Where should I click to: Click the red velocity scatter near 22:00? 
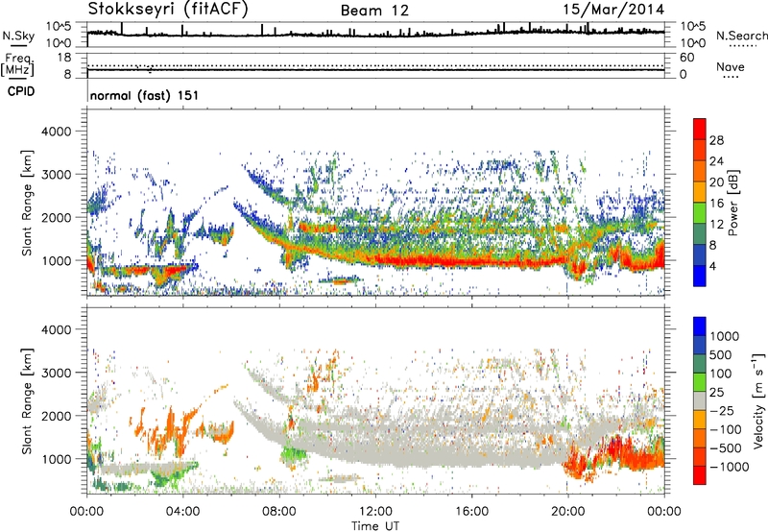(618, 448)
